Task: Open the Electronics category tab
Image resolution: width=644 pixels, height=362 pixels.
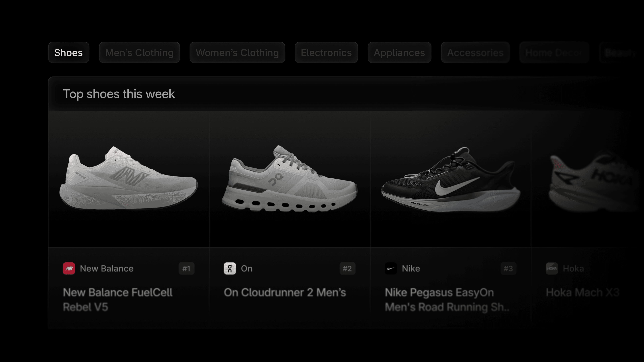Action: 326,52
